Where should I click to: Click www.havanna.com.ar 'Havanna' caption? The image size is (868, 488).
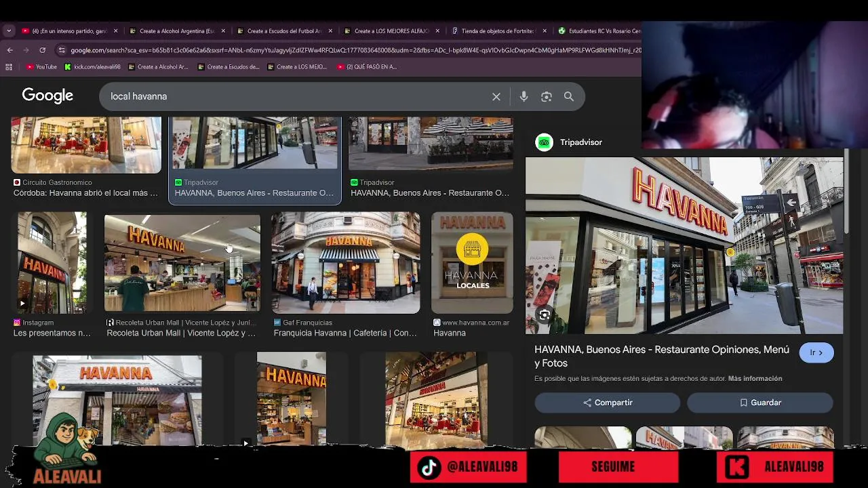pyautogui.click(x=450, y=333)
